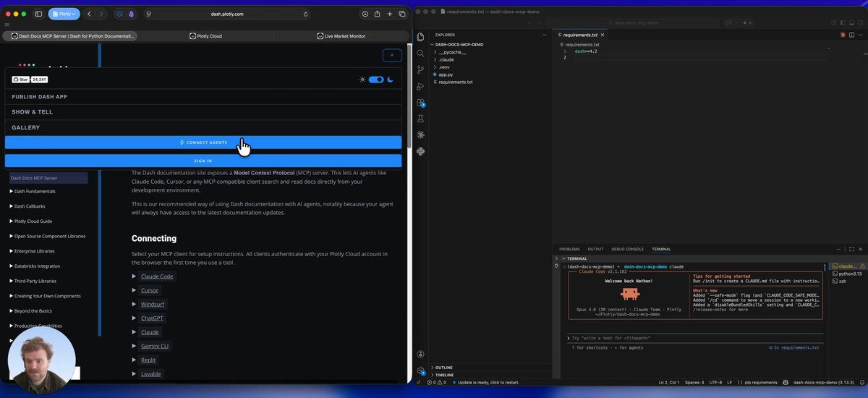
Task: Click 'Update is ready, click to restart'
Action: coord(489,382)
